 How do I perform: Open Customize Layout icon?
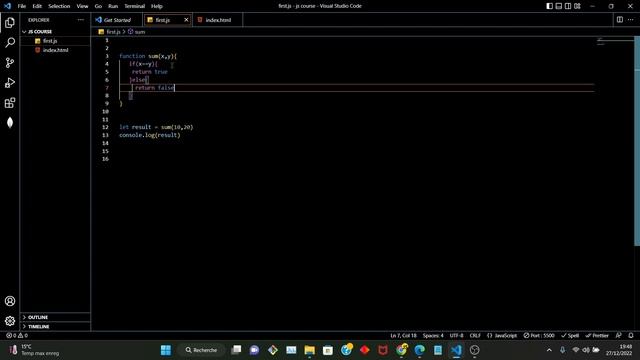pyautogui.click(x=577, y=6)
